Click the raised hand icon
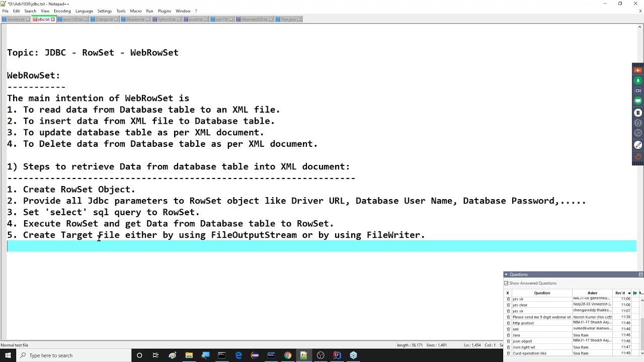Image resolution: width=644 pixels, height=362 pixels. coord(638,156)
